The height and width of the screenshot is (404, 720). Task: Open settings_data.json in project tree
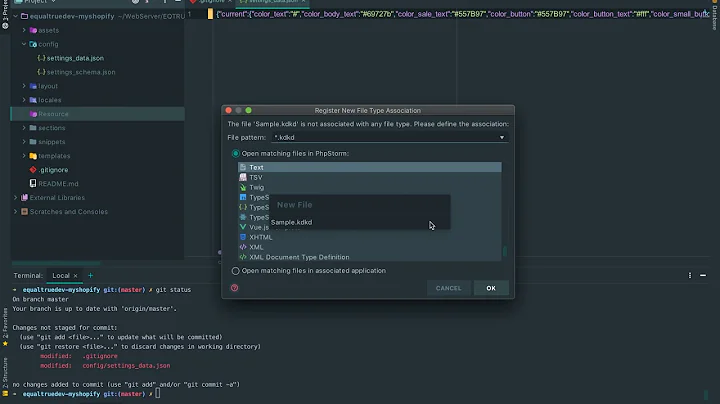coord(75,58)
